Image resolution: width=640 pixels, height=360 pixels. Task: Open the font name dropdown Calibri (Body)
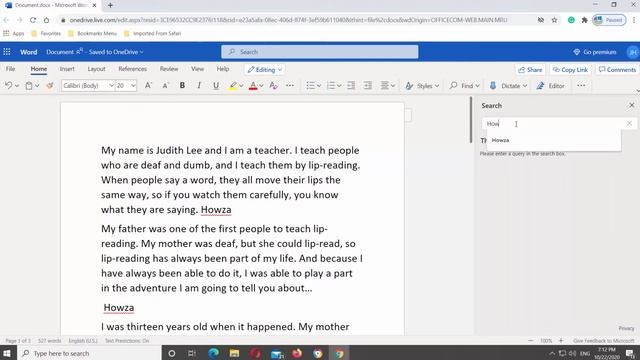point(88,85)
